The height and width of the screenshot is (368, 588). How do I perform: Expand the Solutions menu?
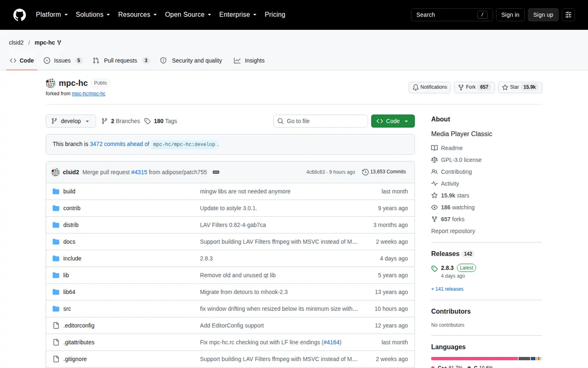(93, 15)
